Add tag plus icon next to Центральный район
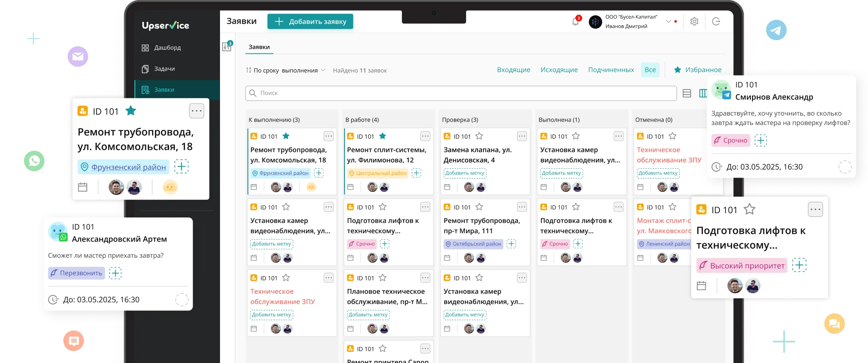Image resolution: width=868 pixels, height=363 pixels. [416, 173]
